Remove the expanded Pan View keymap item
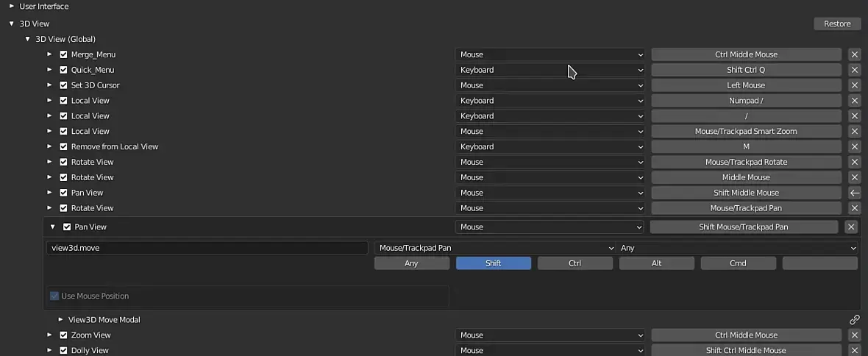 851,227
